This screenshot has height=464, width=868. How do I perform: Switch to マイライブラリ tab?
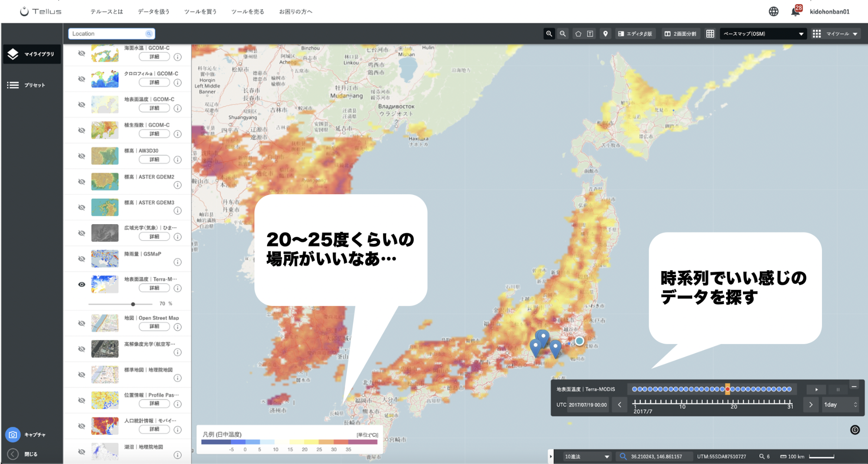32,54
